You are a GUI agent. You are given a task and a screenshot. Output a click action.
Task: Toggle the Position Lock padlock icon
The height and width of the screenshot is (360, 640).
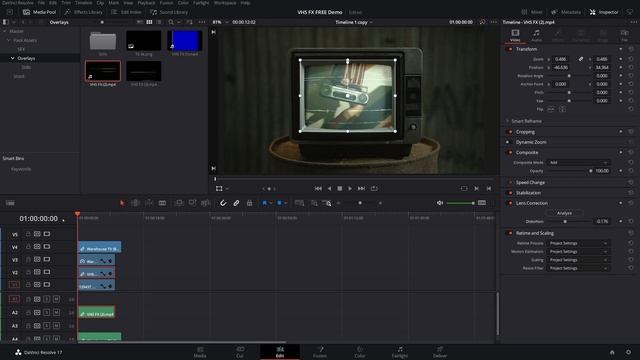(x=249, y=203)
